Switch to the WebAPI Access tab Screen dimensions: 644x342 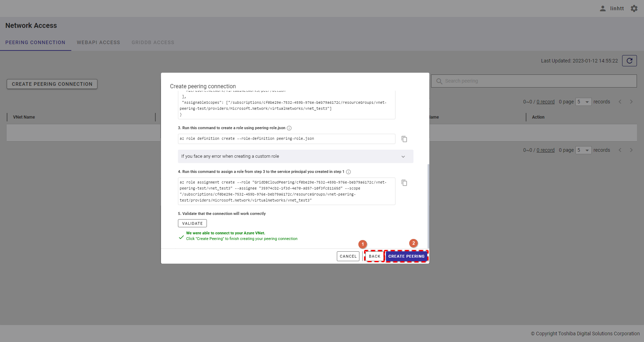pyautogui.click(x=99, y=42)
